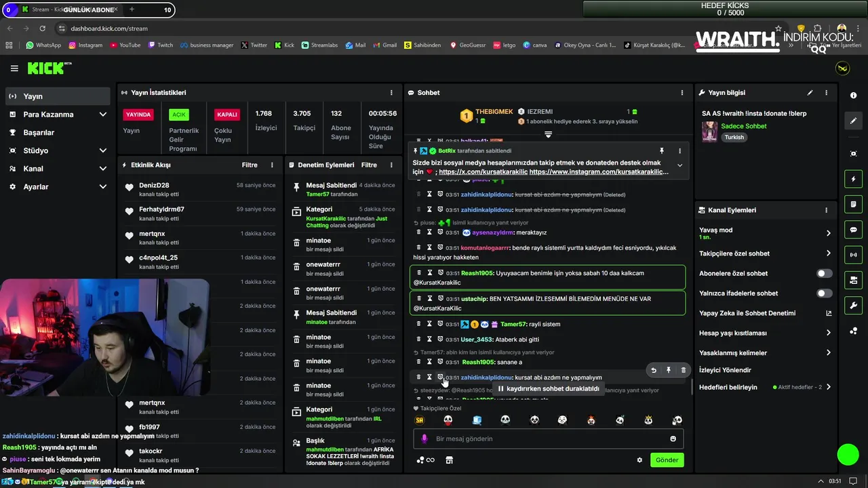Screen dimensions: 868x488
Task: Open the emoji picker in message box
Action: 673,439
